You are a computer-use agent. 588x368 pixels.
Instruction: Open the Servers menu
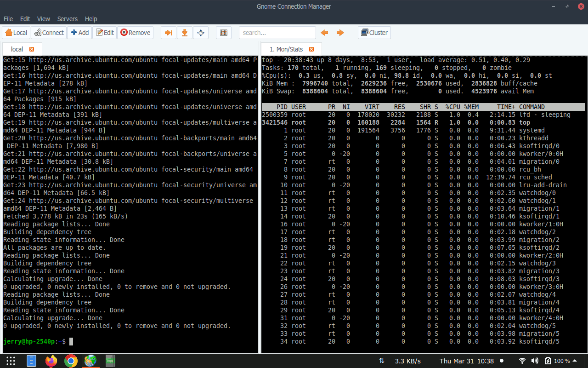coord(68,19)
